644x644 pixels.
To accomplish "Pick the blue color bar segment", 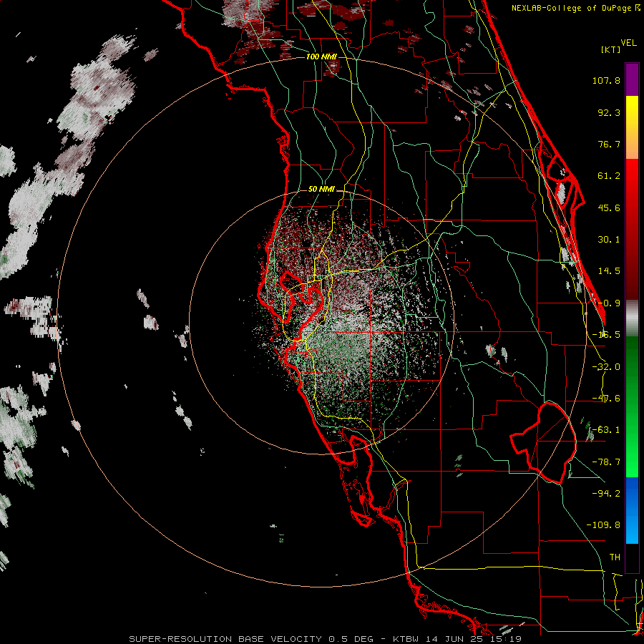I will (x=632, y=510).
